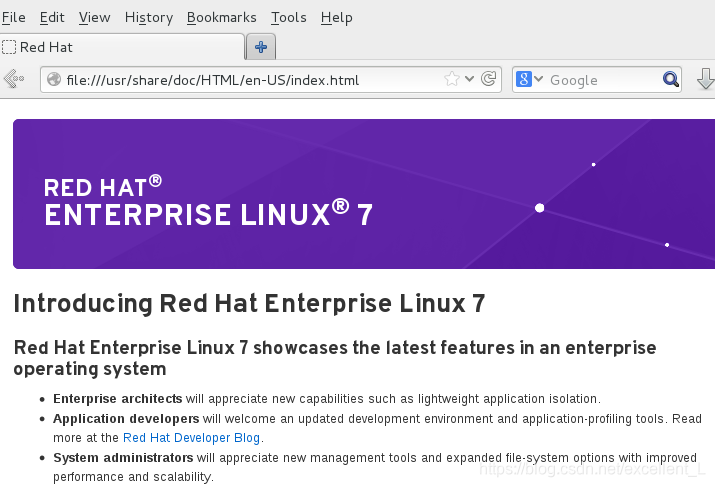Click the Red Hat Enterprise Linux 7 banner
Image resolution: width=715 pixels, height=487 pixels.
[x=364, y=194]
